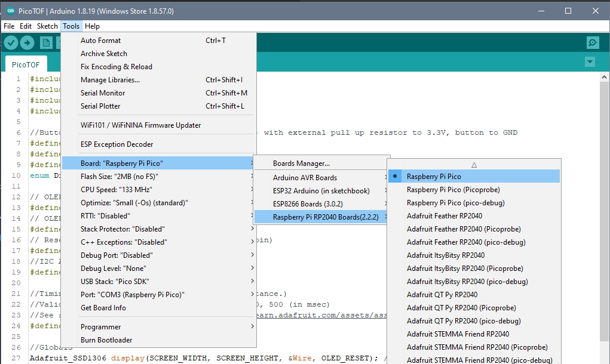Click the Arduino logo in the title bar
610x364 pixels.
(11, 11)
